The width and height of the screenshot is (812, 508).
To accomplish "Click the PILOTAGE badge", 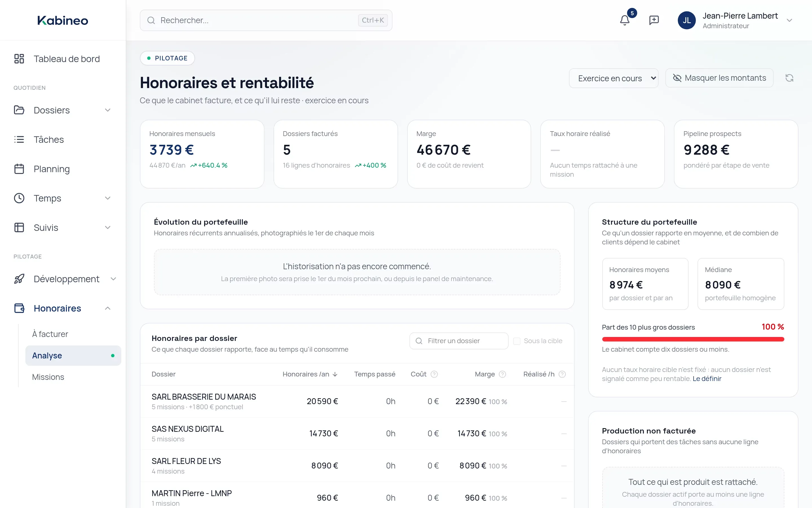I will (x=167, y=58).
